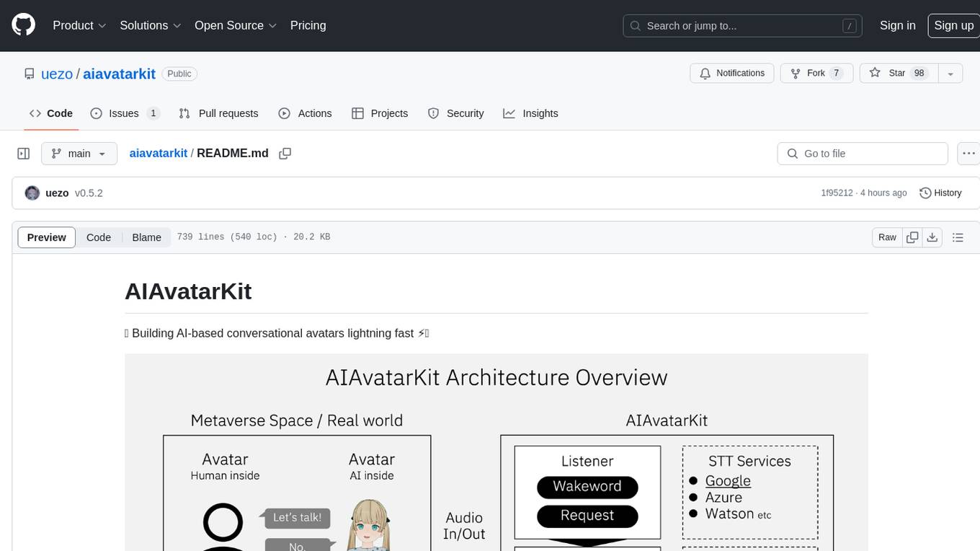Image resolution: width=980 pixels, height=551 pixels.
Task: Expand the Solutions menu
Action: coord(149,25)
